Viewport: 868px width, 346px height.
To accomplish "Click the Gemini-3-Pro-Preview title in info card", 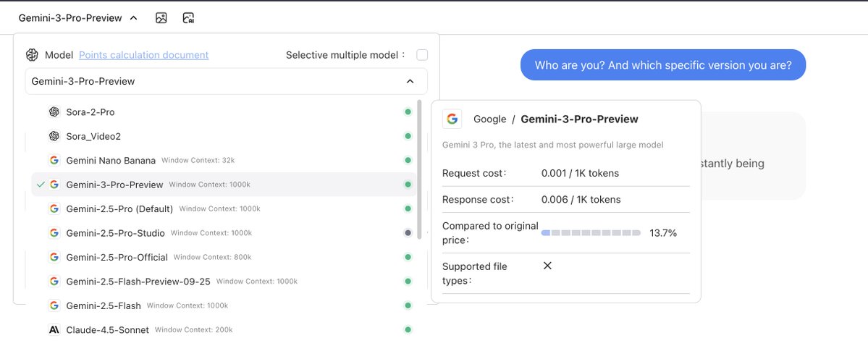I will click(x=580, y=119).
